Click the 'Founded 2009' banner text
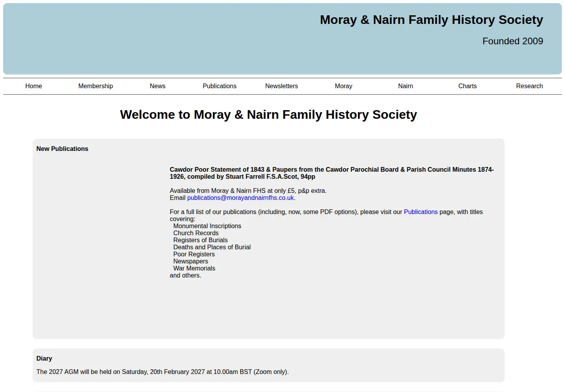 (x=513, y=41)
